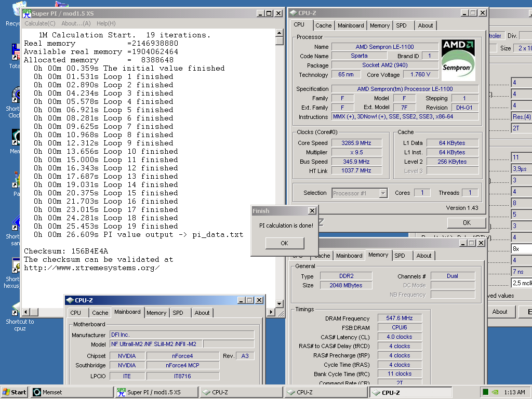Click Memset field showing 8x

tap(522, 249)
